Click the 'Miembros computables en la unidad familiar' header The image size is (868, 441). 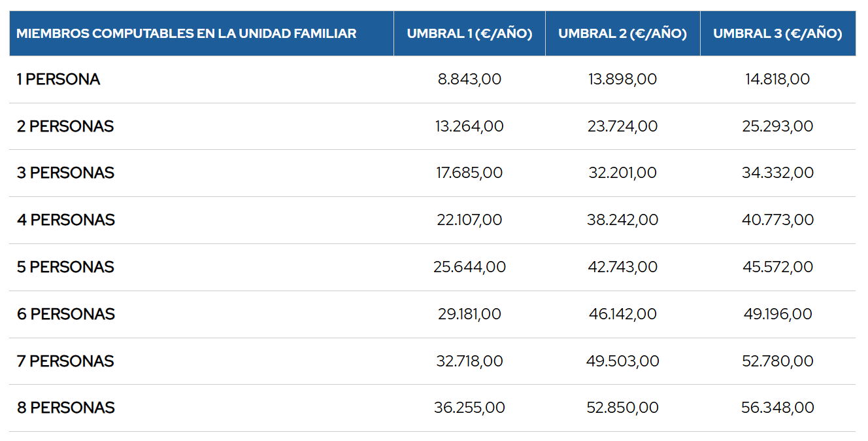coord(186,33)
